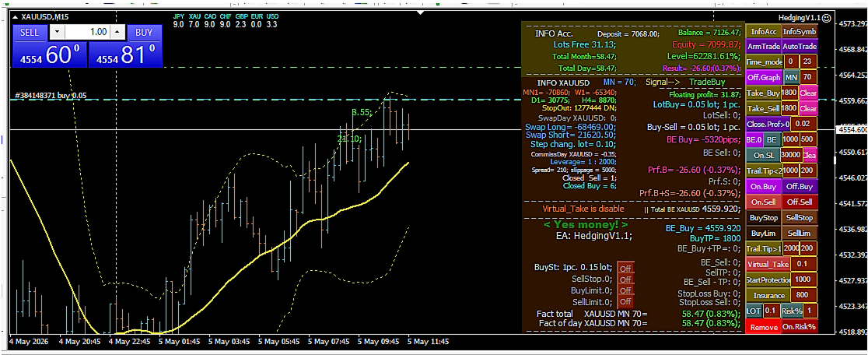
Task: Switch to AutoTrade mode
Action: point(800,47)
